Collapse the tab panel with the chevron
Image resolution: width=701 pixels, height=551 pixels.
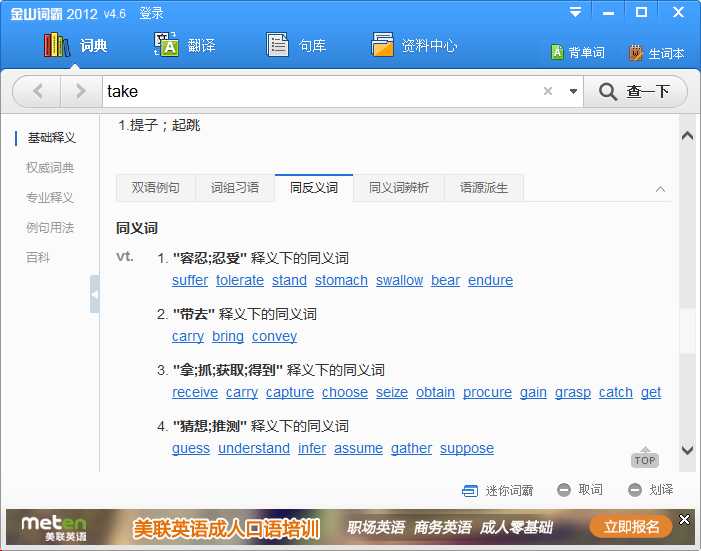[x=660, y=189]
